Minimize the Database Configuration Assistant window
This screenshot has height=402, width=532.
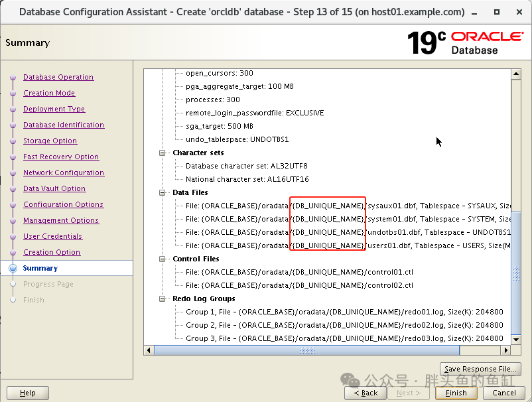pos(474,13)
